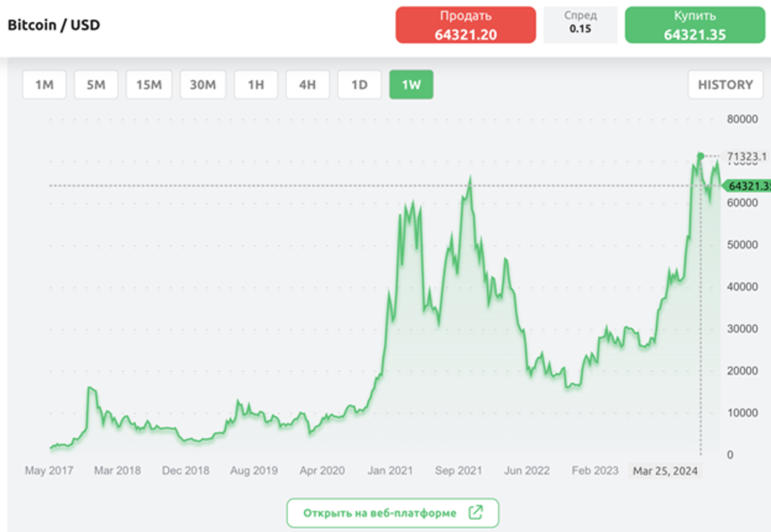Change the timeframe to 1D
This screenshot has width=771, height=532.
(359, 85)
